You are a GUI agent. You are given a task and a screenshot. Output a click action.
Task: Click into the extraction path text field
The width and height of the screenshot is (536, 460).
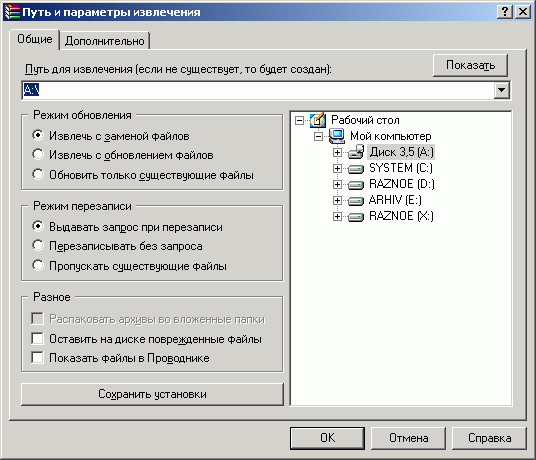click(258, 91)
